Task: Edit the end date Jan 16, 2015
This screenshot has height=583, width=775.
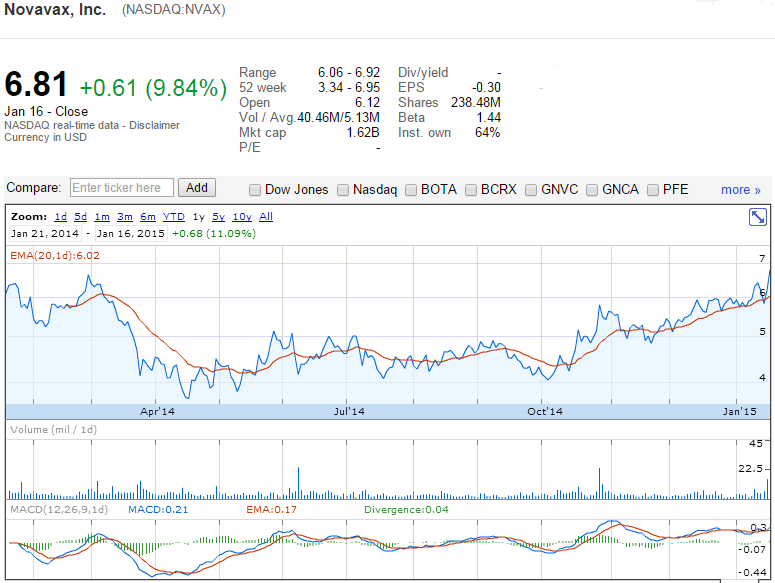Action: coord(131,233)
